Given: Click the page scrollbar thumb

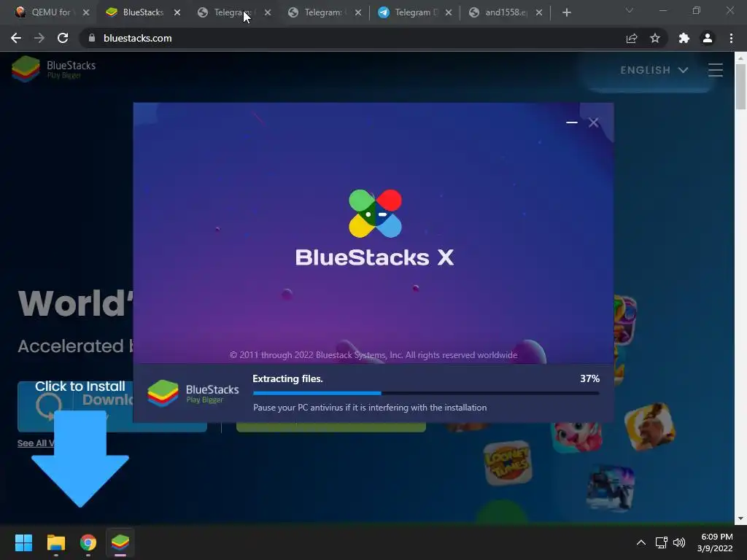Looking at the screenshot, I should (740, 87).
